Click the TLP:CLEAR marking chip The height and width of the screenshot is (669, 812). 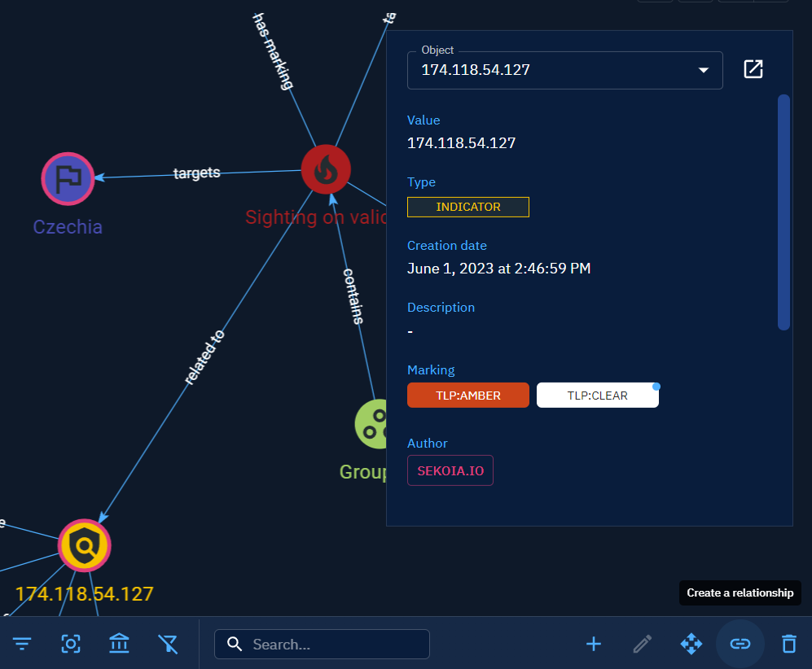[597, 396]
